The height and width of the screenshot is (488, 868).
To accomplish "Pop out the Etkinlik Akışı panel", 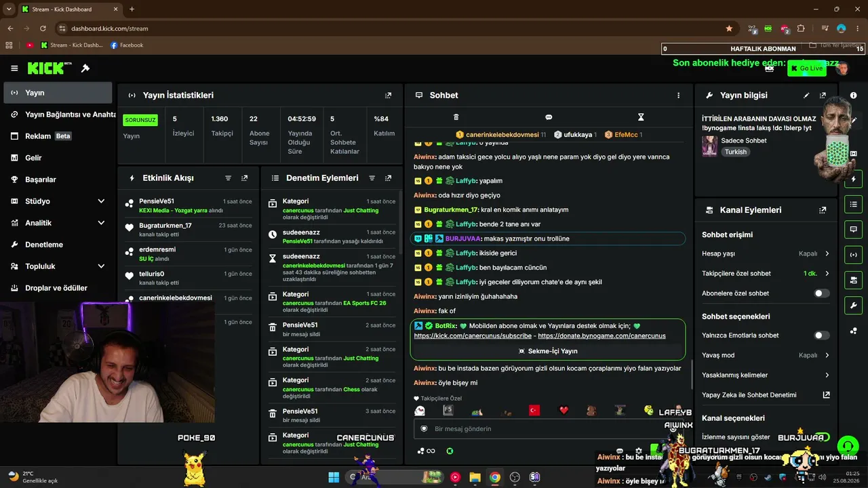I will [244, 178].
